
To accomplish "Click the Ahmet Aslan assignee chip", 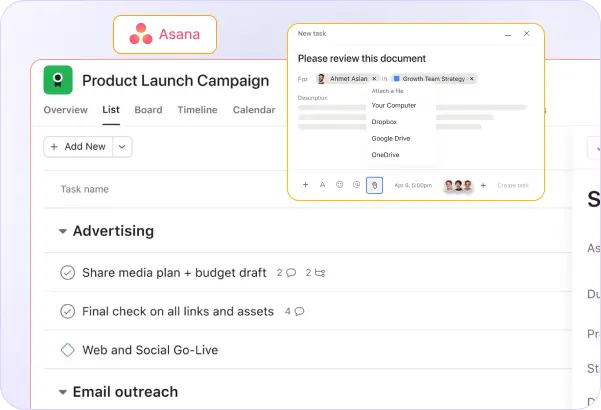I will coord(348,79).
